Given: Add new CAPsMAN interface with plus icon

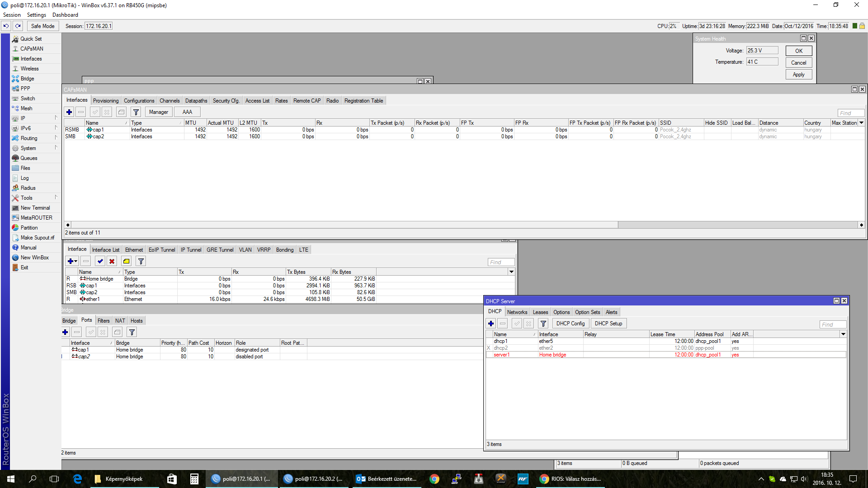Looking at the screenshot, I should coord(69,112).
